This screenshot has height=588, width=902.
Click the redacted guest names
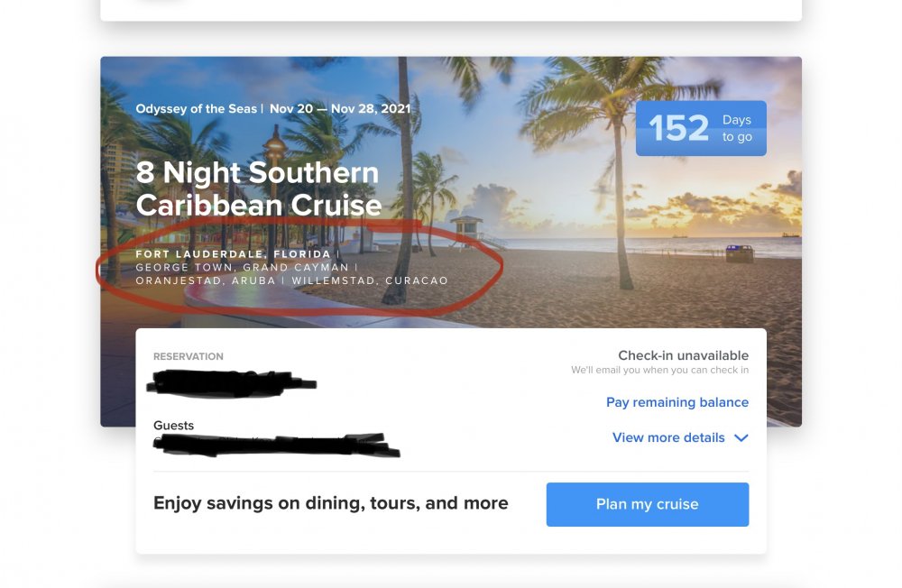276,445
